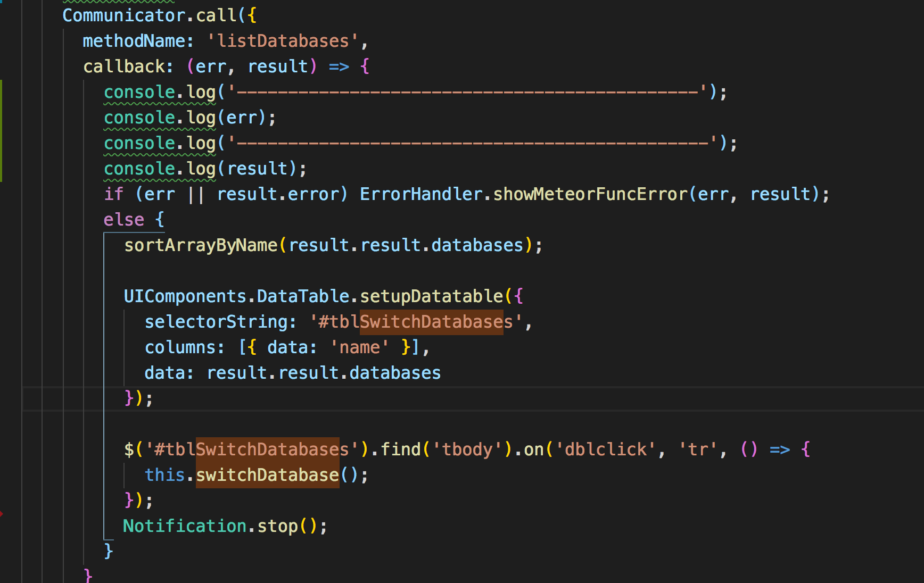Click the 'sortArrayByName' function call

(x=200, y=245)
